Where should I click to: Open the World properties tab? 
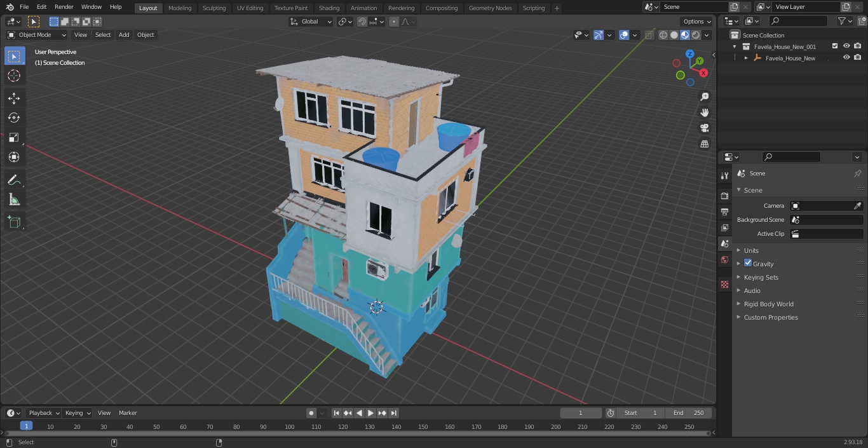click(724, 259)
